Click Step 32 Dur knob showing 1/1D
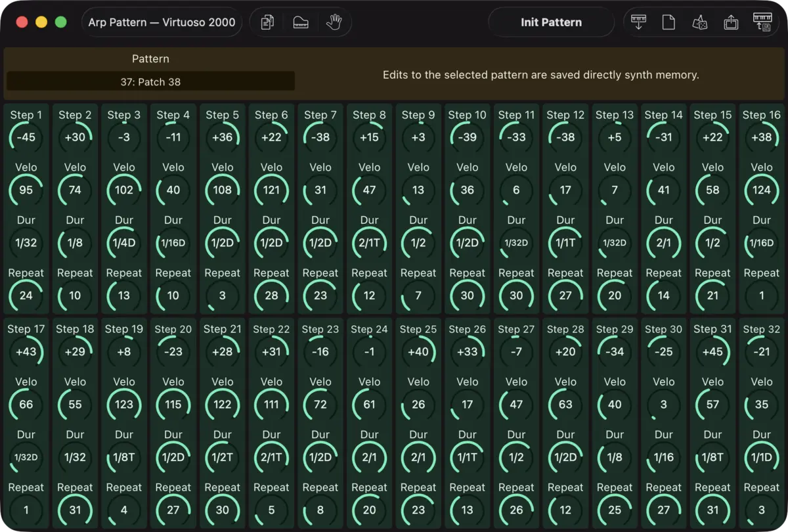Image resolution: width=788 pixels, height=532 pixels. (762, 457)
